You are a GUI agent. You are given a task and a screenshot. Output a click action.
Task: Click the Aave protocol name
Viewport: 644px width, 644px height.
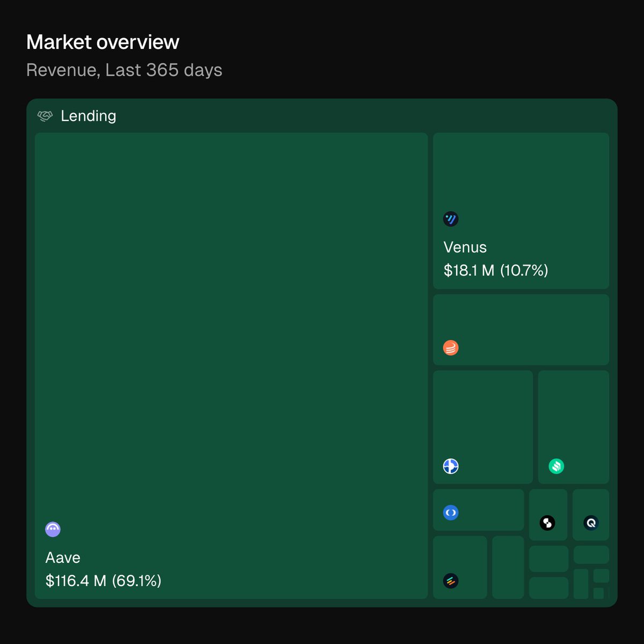(63, 558)
